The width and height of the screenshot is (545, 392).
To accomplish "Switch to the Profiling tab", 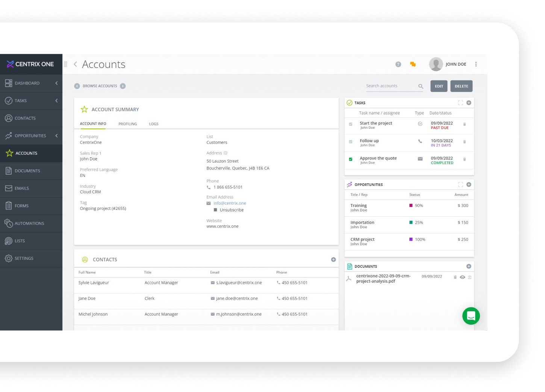I will pyautogui.click(x=127, y=124).
